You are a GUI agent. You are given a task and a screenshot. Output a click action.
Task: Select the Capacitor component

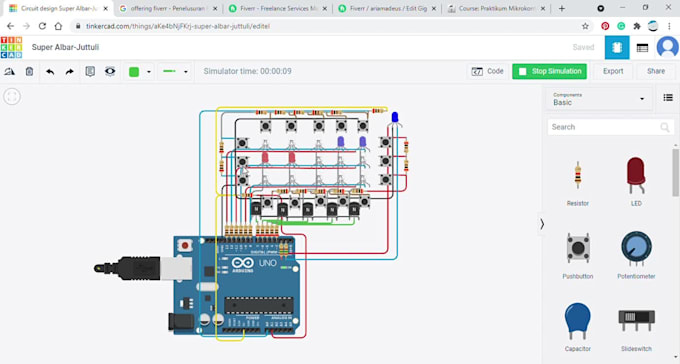click(x=578, y=328)
